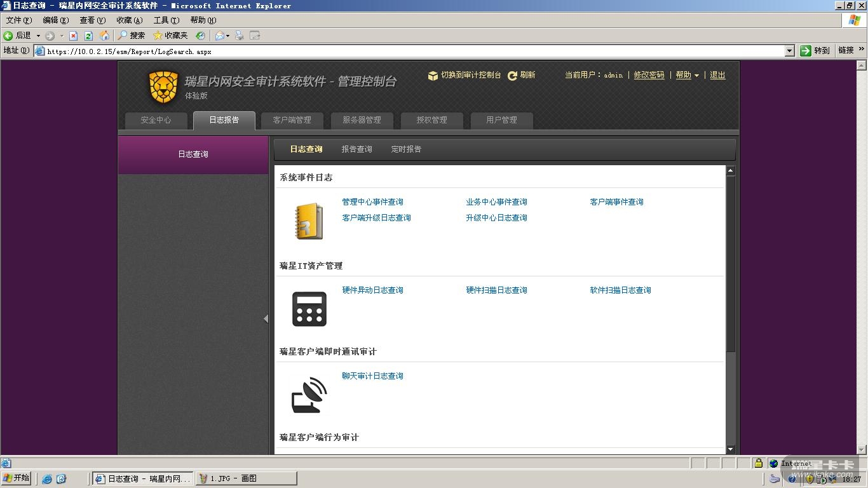Open the 工具(T) menu

(165, 20)
